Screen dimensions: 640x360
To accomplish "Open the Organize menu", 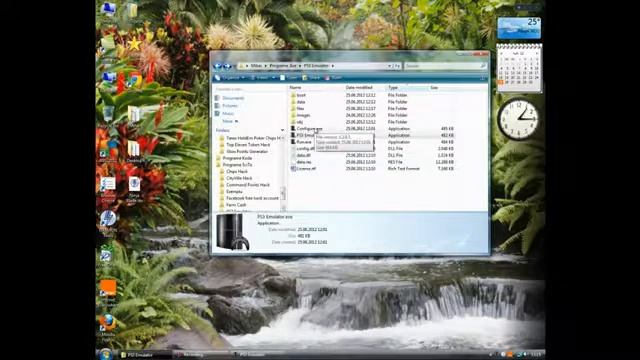I will 230,78.
